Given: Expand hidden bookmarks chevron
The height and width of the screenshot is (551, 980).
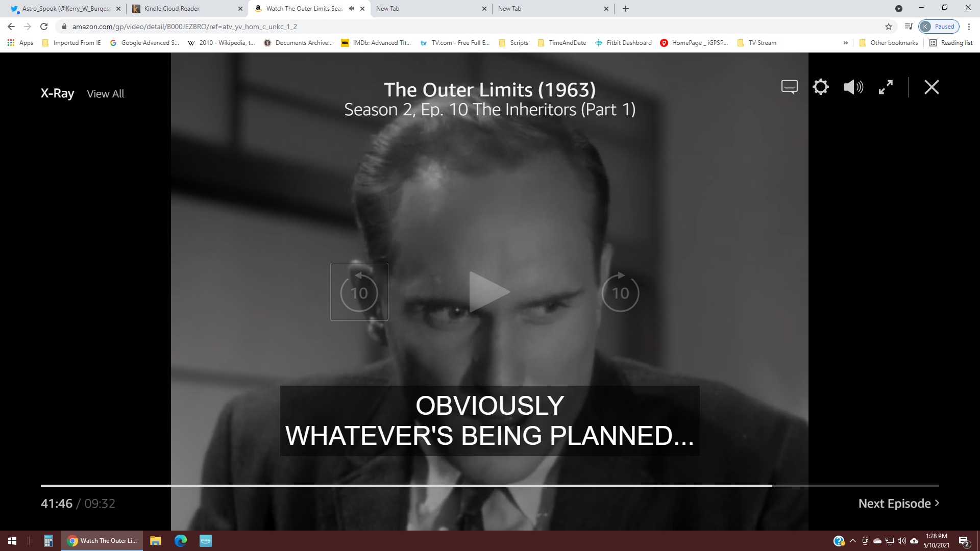Looking at the screenshot, I should 846,43.
